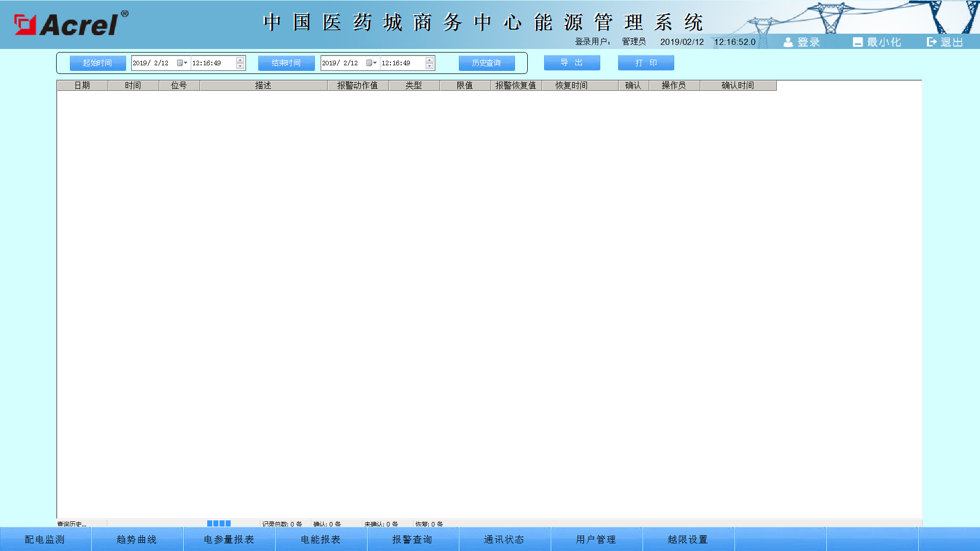Increase end time with up spinner
The image size is (980, 551).
tap(430, 60)
